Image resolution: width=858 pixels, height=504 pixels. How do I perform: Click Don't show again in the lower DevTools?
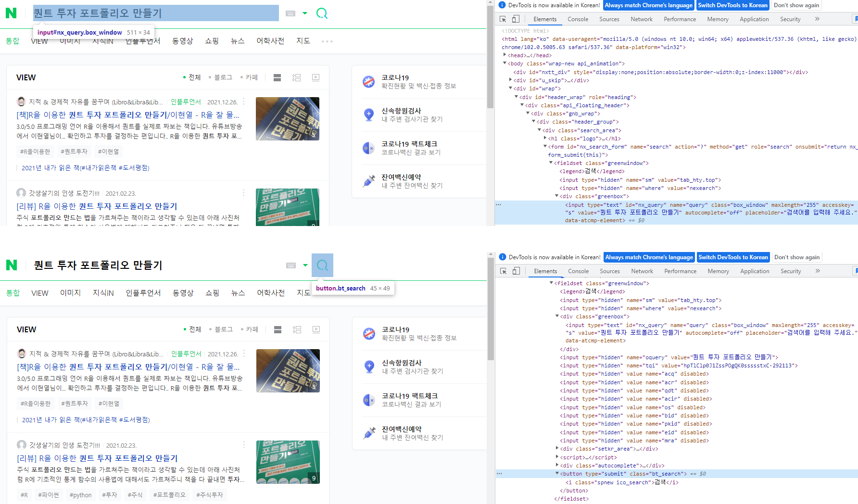click(797, 257)
